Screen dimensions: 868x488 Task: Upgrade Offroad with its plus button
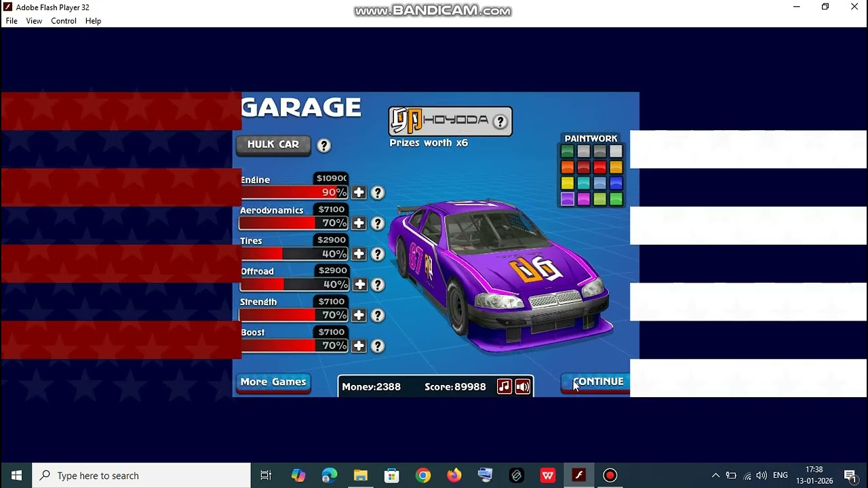359,284
